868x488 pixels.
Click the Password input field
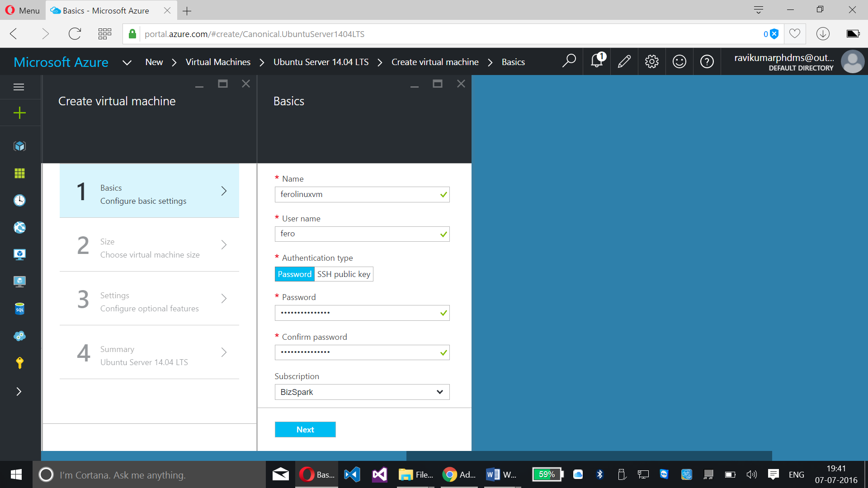pos(362,313)
